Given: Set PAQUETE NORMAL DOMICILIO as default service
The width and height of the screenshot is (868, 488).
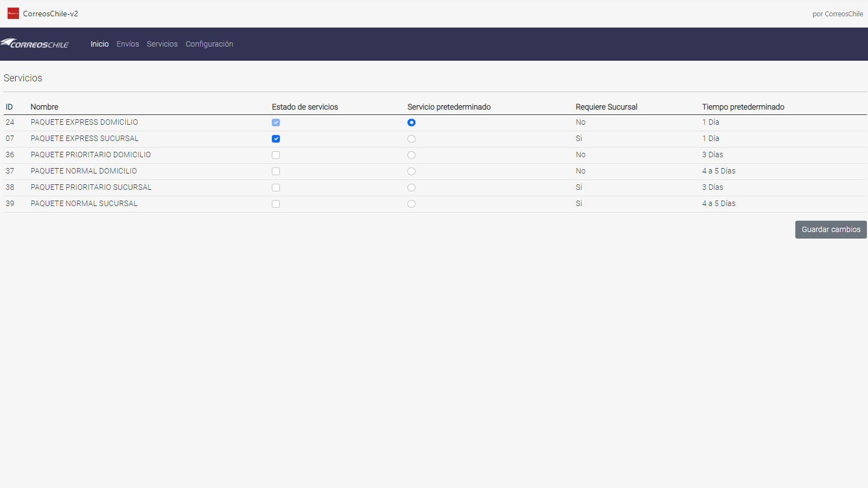Looking at the screenshot, I should pyautogui.click(x=411, y=171).
